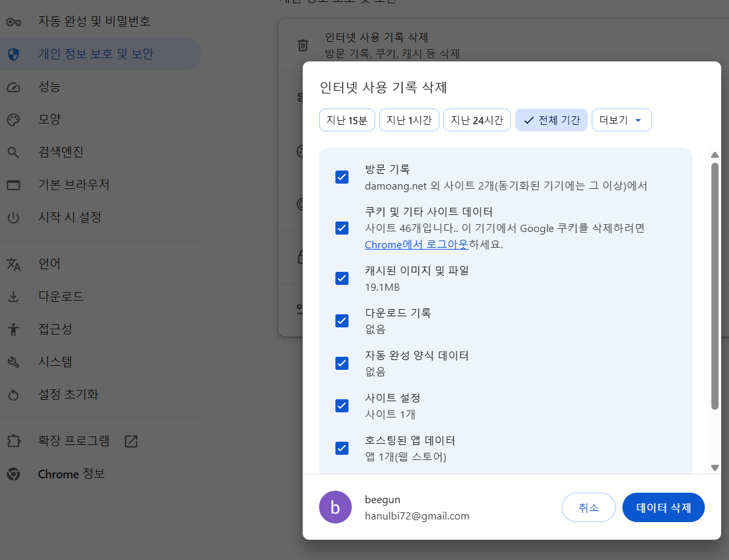
Task: Uncheck the 쿠키 및 기타 사이트 데이터 checkbox
Action: tap(342, 227)
